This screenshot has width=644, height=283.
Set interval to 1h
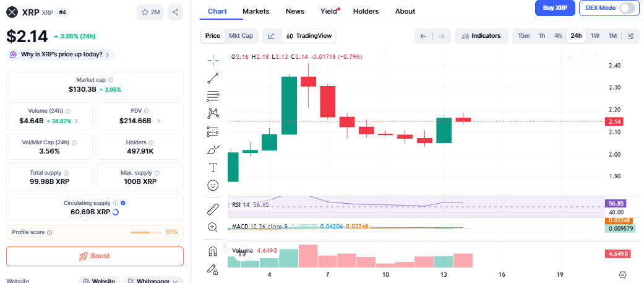click(542, 36)
